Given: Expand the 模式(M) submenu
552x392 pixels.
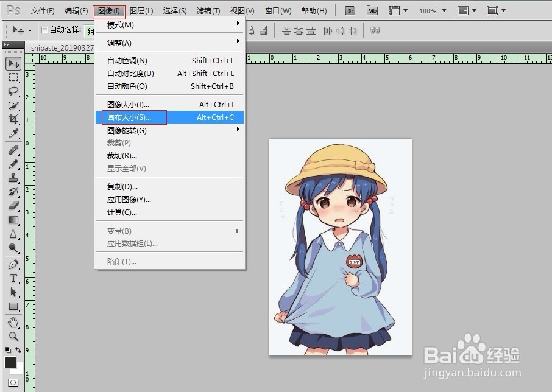Looking at the screenshot, I should pos(169,25).
